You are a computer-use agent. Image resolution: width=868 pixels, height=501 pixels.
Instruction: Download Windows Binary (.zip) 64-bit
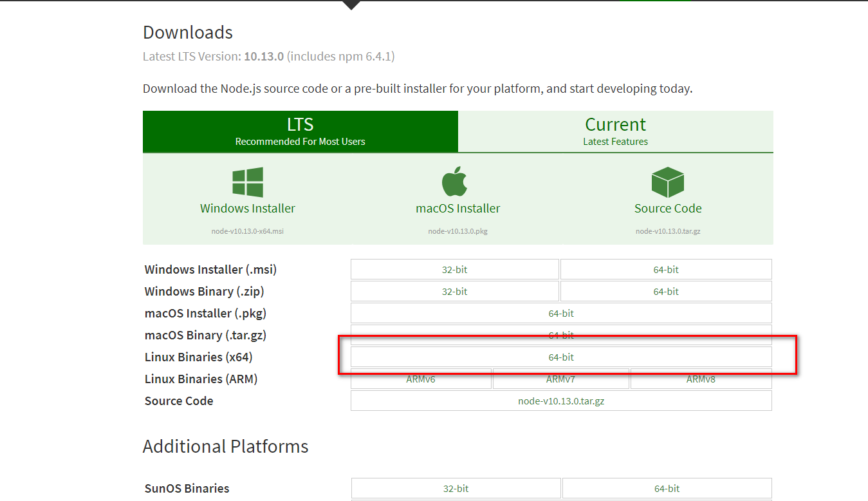666,292
